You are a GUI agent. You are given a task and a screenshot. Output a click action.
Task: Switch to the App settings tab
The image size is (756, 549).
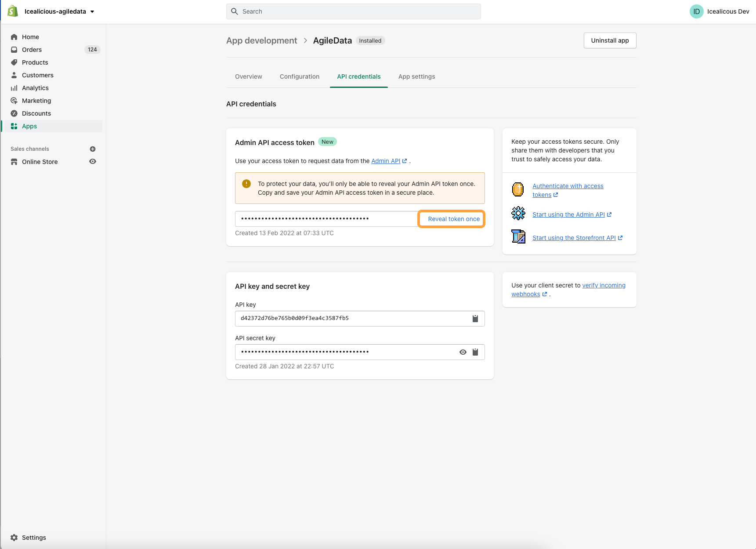tap(417, 76)
